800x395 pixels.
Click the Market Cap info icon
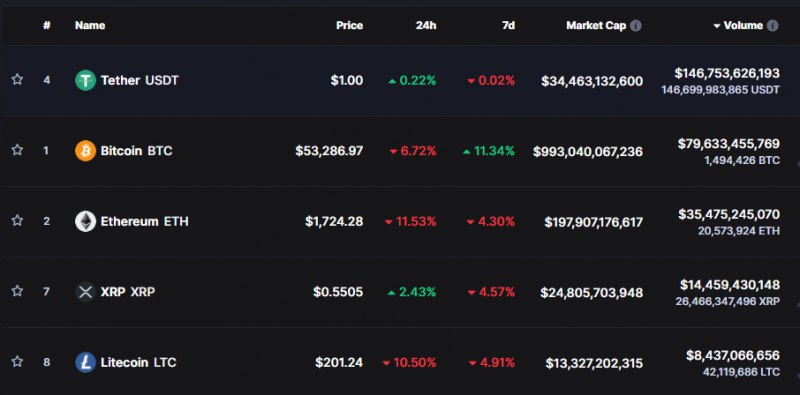coord(635,26)
